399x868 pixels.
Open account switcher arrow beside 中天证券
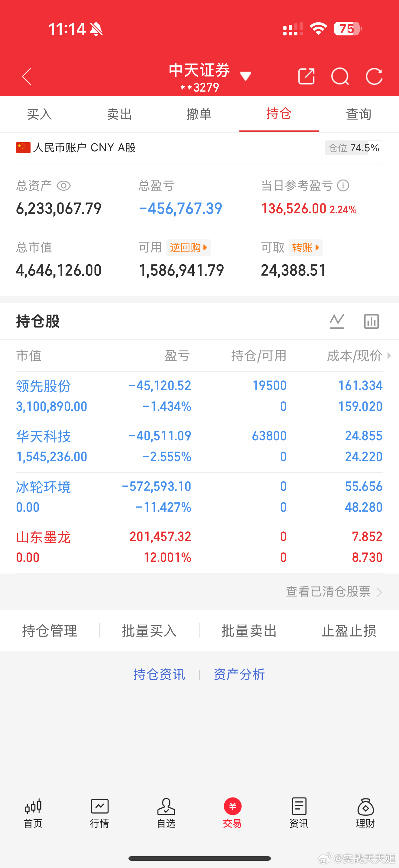coord(245,76)
